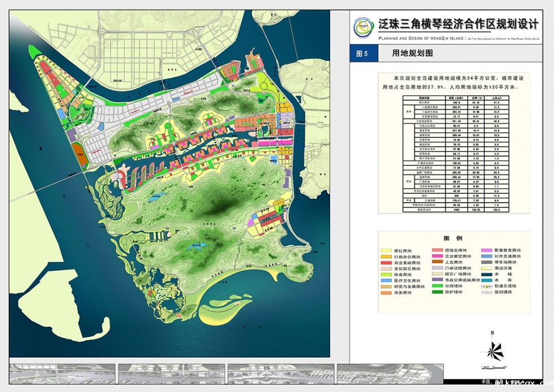Open the first aerial thumbnail at bottom left

pos(62,374)
